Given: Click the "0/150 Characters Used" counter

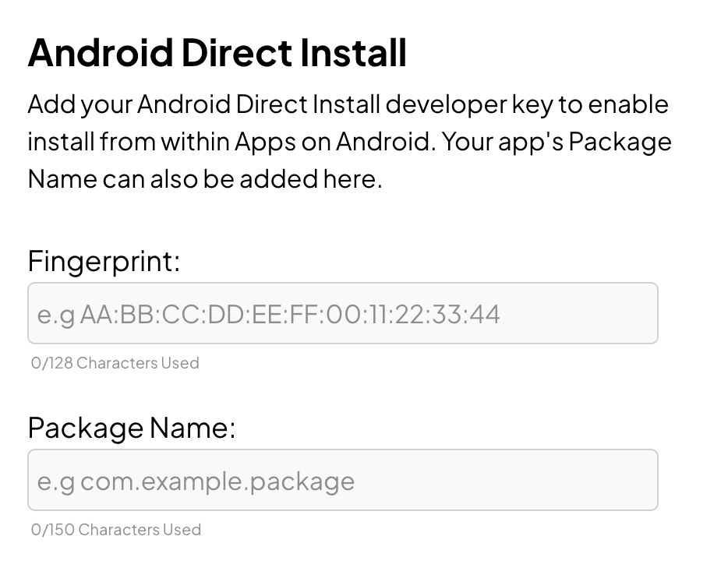Looking at the screenshot, I should (x=116, y=530).
